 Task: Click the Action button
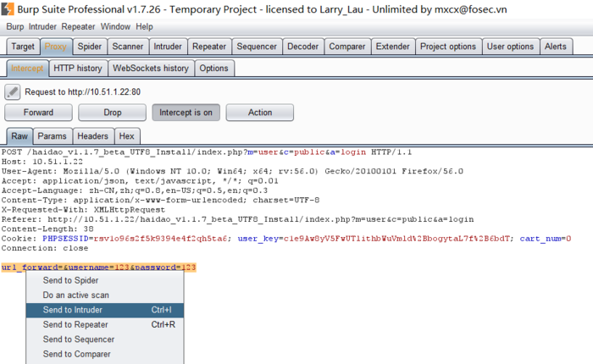[x=260, y=113]
